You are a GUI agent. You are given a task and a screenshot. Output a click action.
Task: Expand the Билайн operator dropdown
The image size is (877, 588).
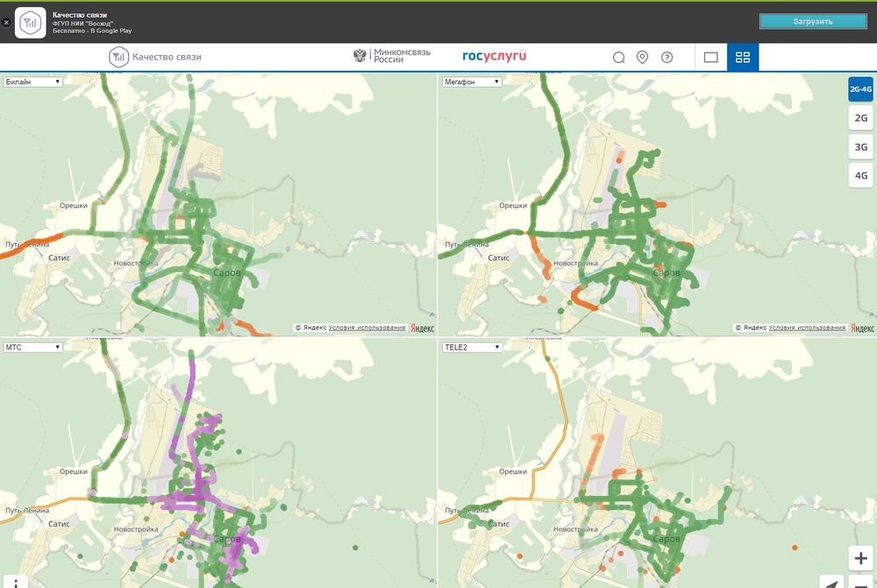click(32, 81)
